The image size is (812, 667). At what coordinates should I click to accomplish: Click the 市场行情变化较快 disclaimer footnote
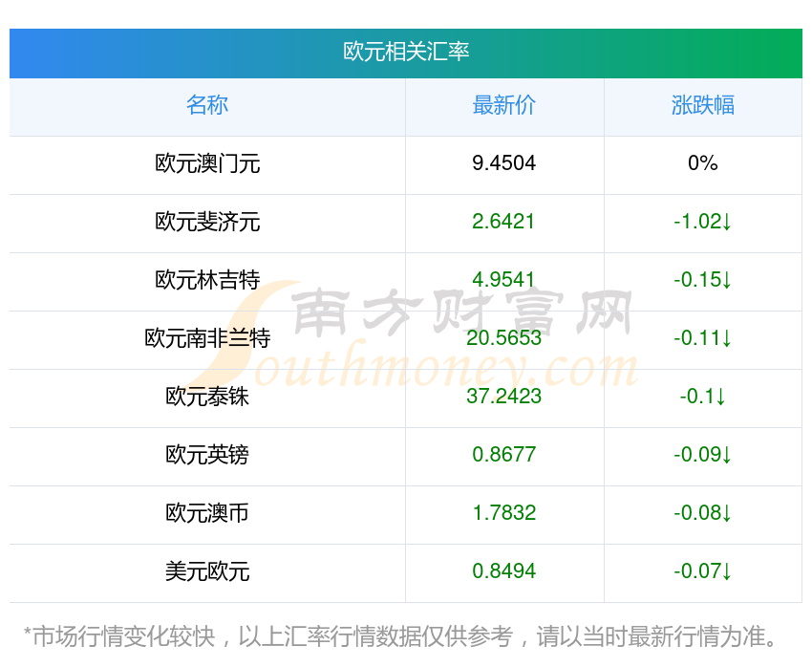point(400,636)
